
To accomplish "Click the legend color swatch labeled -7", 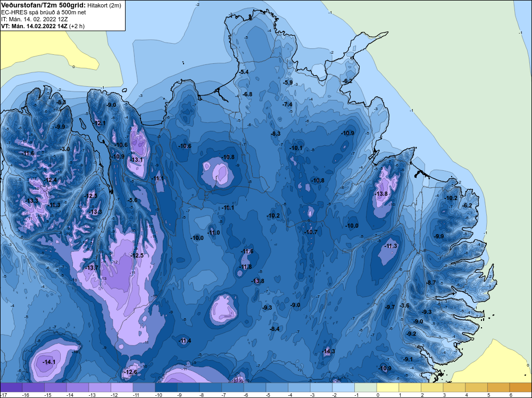I will point(233,387).
